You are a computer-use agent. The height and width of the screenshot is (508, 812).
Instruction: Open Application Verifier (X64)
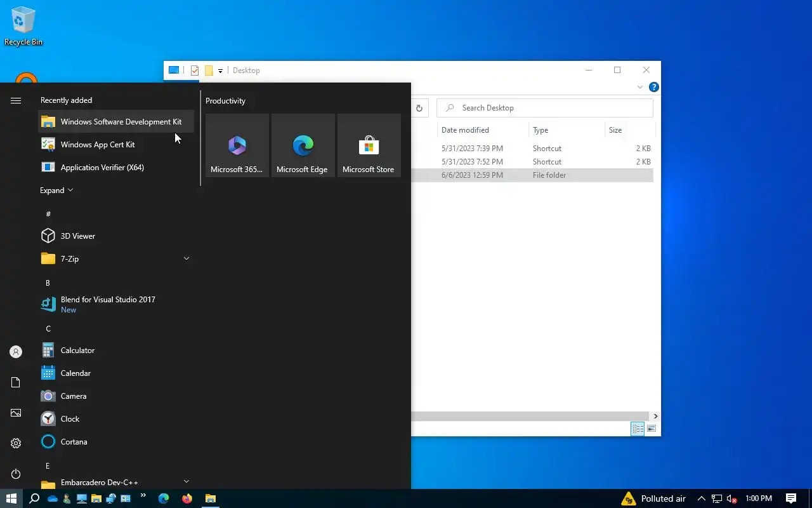(x=116, y=168)
